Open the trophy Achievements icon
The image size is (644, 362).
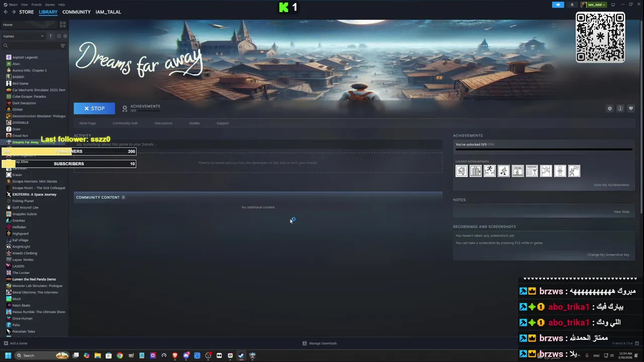125,109
